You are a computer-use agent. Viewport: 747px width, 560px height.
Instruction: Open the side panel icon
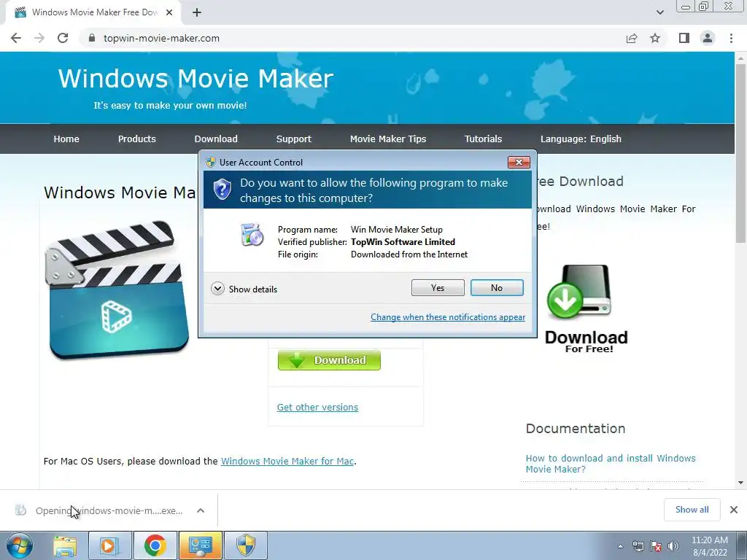tap(684, 38)
